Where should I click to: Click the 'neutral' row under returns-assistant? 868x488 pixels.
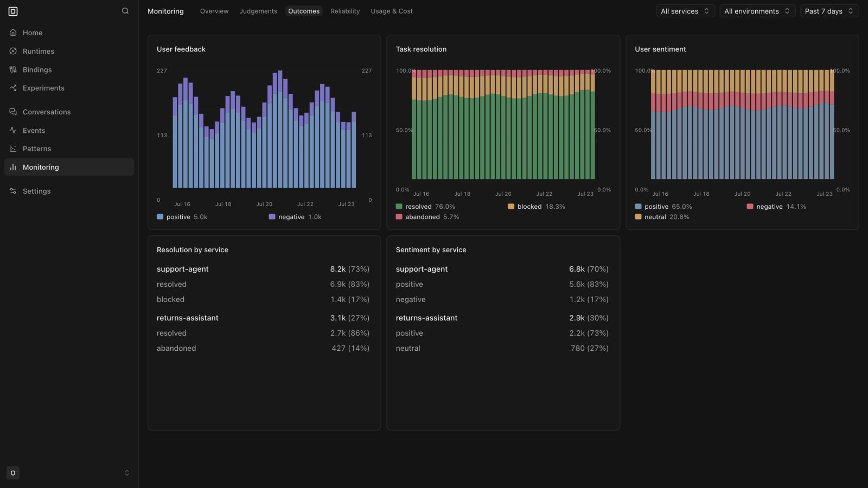tap(408, 348)
